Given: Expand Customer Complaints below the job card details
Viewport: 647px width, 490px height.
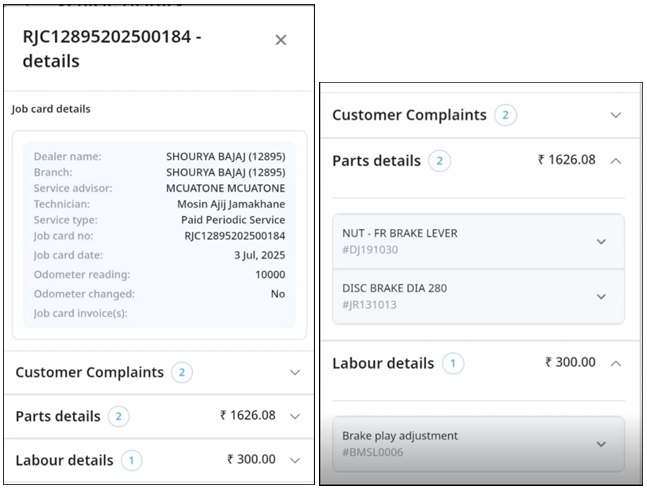Looking at the screenshot, I should [x=294, y=372].
